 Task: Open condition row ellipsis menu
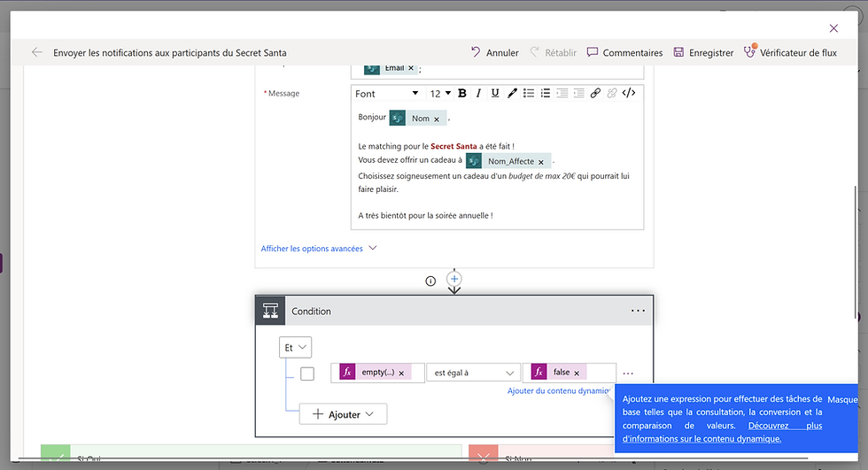pos(628,374)
